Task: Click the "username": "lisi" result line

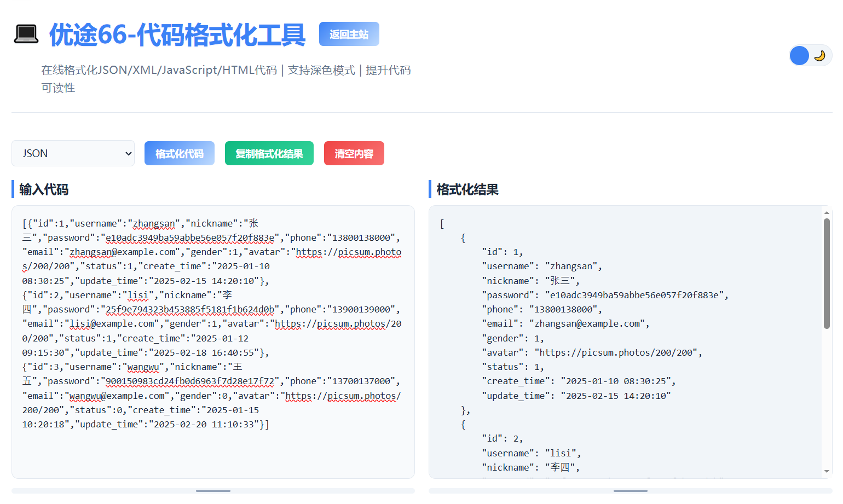Action: click(x=532, y=453)
